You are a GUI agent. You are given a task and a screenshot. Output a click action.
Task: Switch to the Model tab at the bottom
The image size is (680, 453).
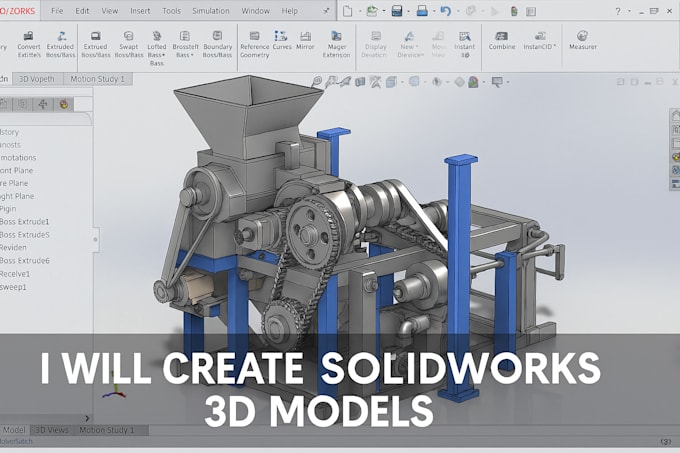[14, 430]
